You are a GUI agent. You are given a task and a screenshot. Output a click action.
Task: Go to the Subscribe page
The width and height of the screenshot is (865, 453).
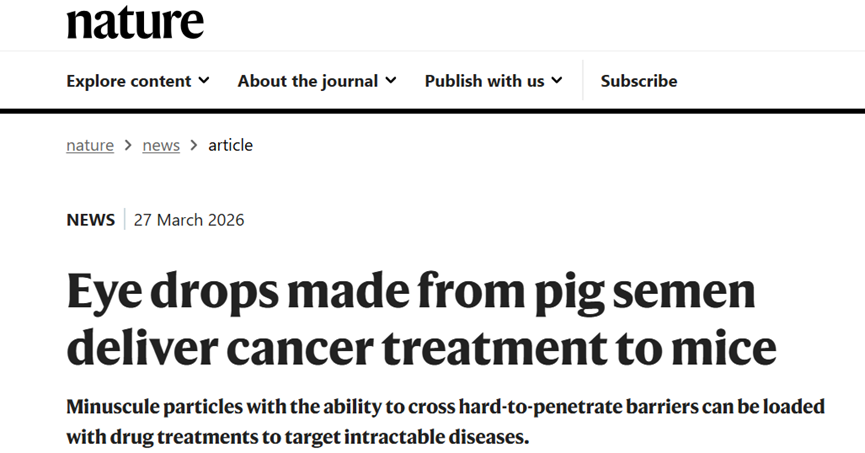638,81
